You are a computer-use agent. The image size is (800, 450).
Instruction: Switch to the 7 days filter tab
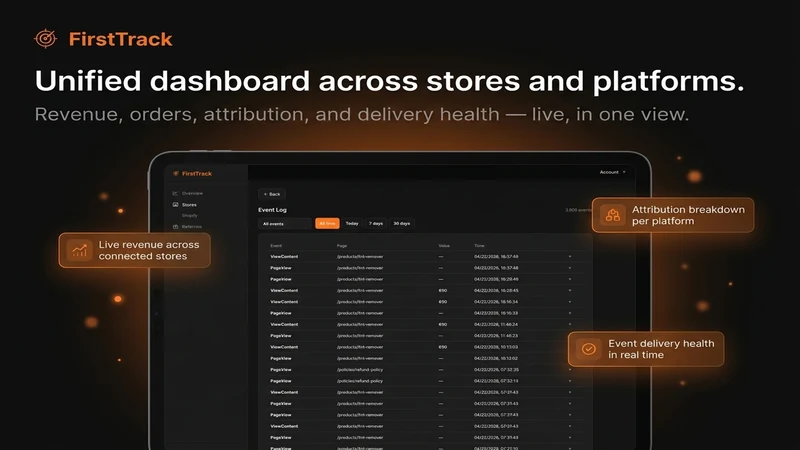point(376,223)
